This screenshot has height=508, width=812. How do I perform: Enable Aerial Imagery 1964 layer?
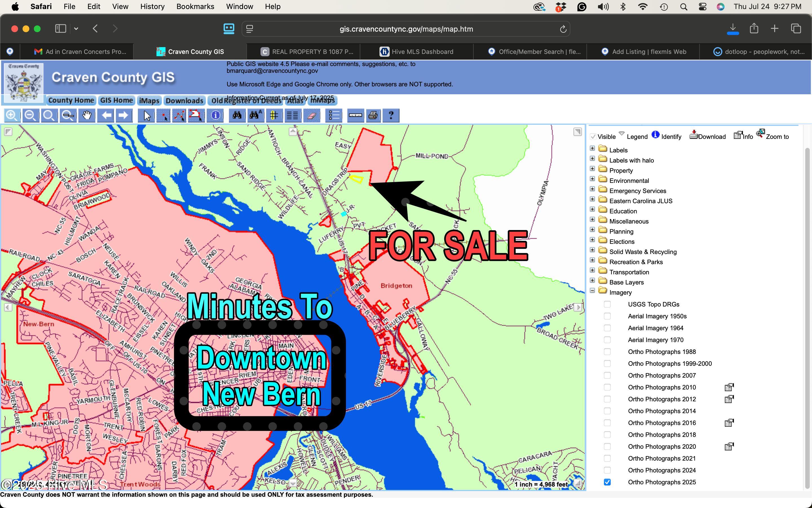pos(607,328)
